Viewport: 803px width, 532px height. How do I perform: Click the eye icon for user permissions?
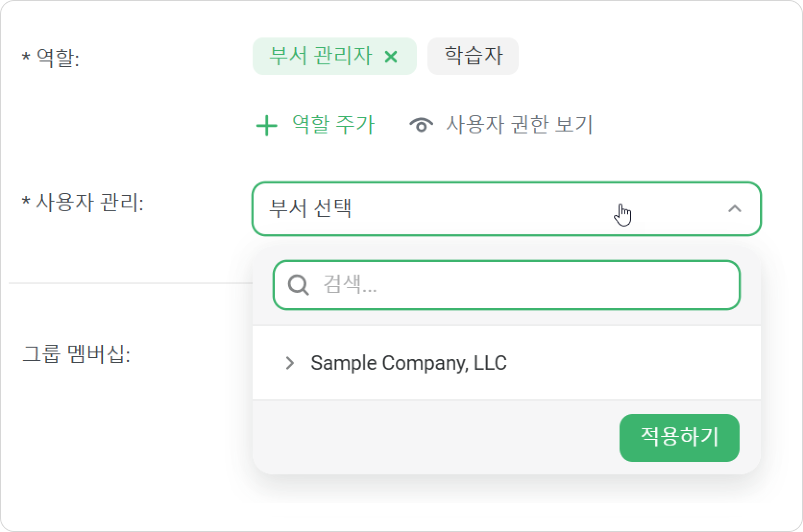point(421,125)
